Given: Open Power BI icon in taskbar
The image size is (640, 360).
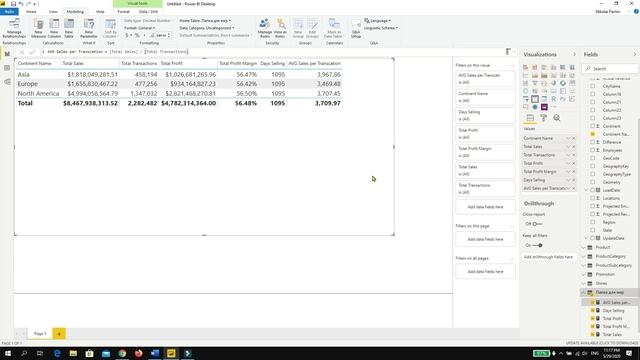Looking at the screenshot, I should click(x=171, y=353).
